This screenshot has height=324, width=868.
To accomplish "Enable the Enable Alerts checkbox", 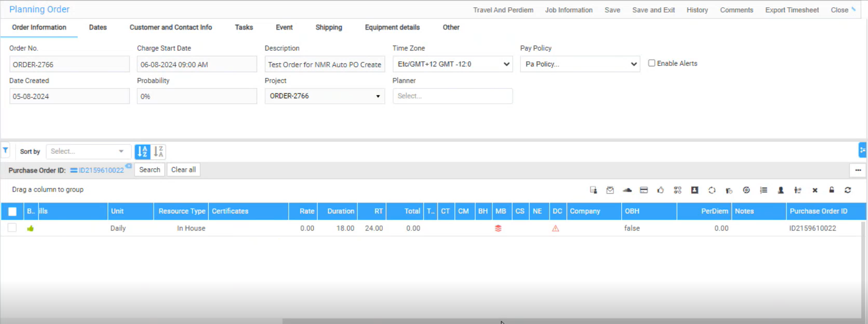I will pos(651,63).
